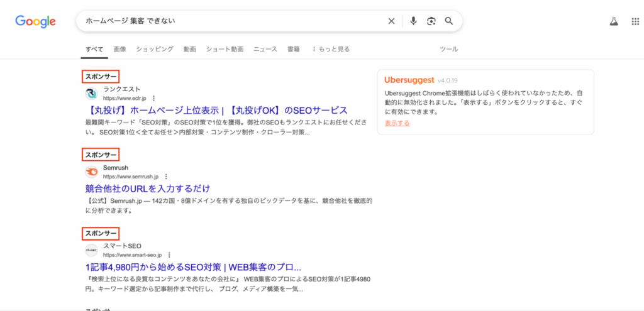Click the Semrush site name

pos(116,167)
